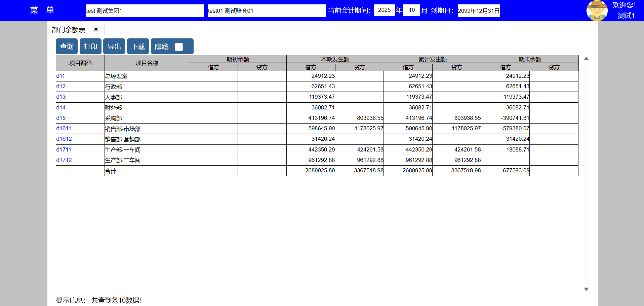Open the test01 测试账套01 account set selector

coord(266,11)
